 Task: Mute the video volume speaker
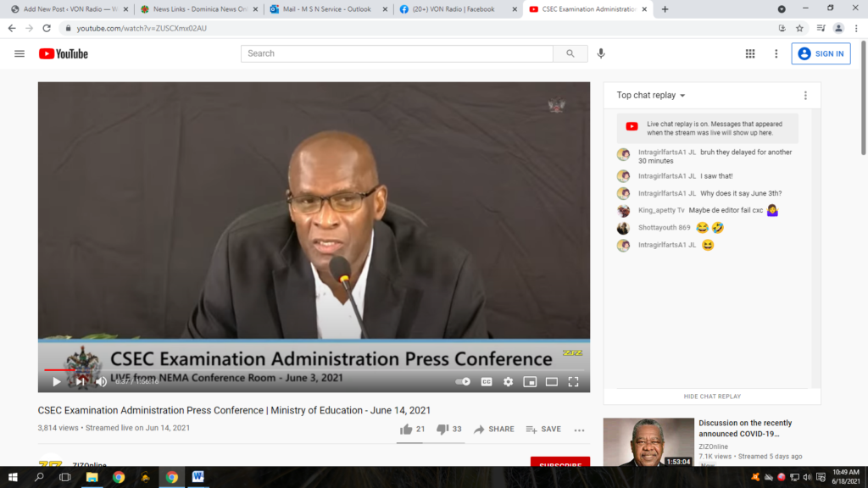pos(101,382)
